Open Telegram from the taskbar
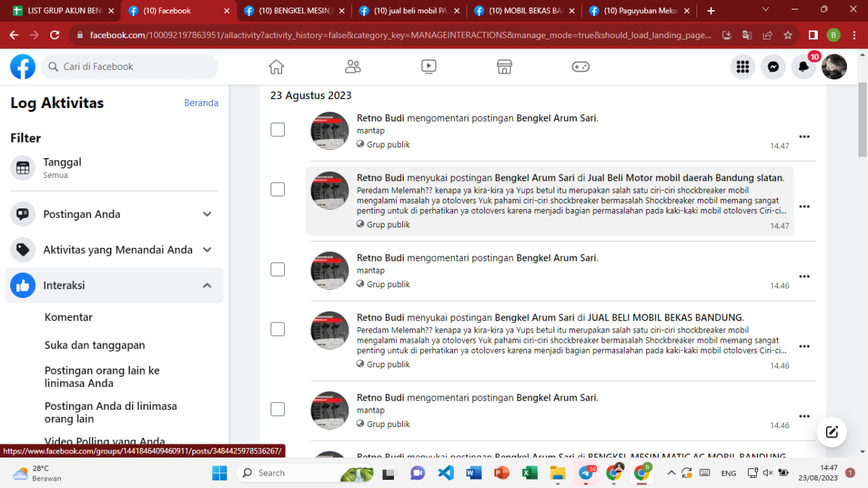868x488 pixels. (586, 472)
